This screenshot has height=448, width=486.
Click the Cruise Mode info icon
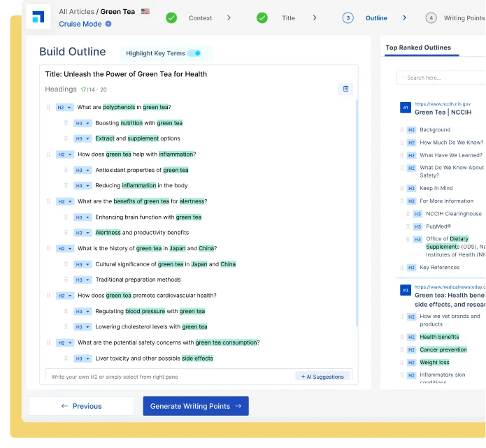tap(108, 24)
